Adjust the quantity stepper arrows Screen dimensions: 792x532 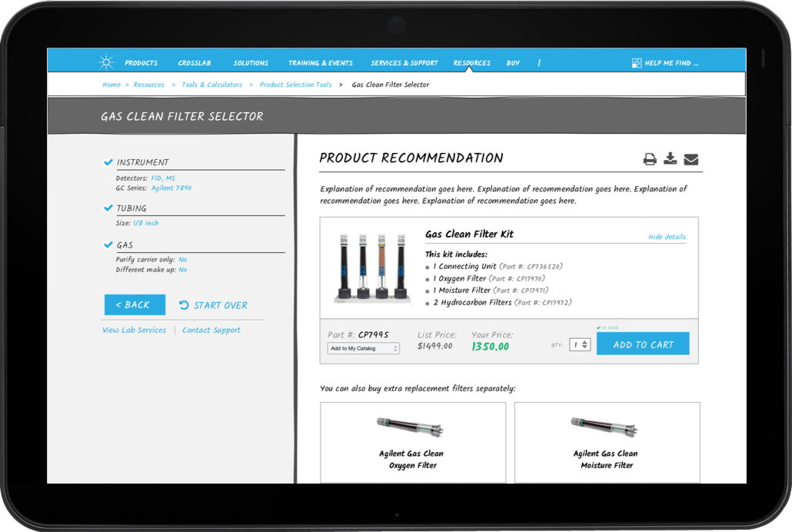pos(585,344)
